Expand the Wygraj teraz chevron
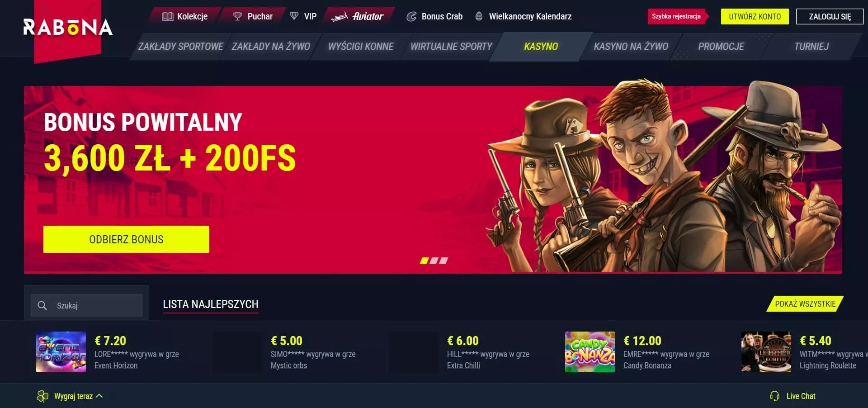868x408 pixels. (99, 396)
